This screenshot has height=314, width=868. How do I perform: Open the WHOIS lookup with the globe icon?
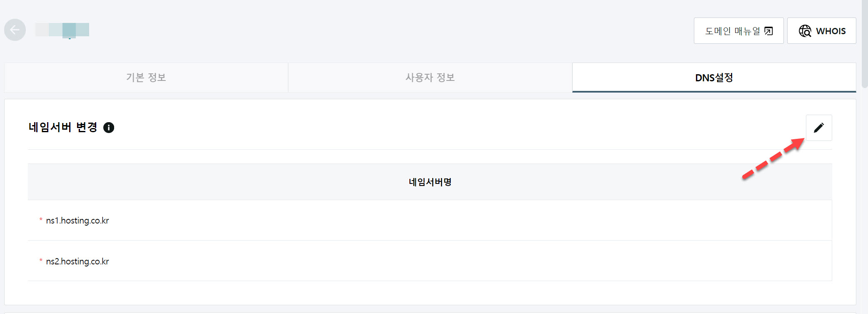(821, 30)
